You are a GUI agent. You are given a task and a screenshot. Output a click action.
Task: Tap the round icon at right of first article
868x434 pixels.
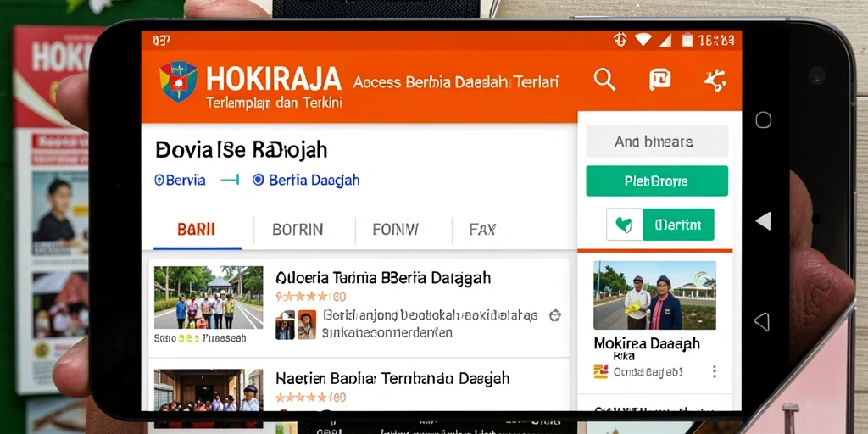[554, 315]
